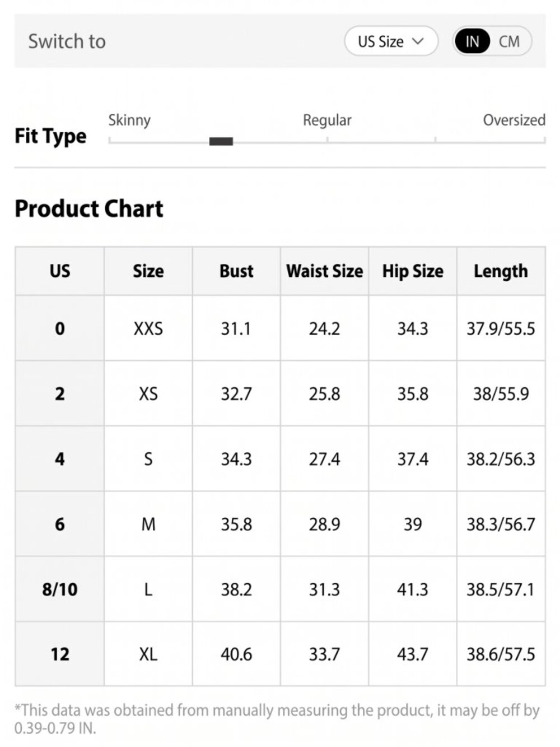Viewport: 560px width, 747px height.
Task: Click the M size cell
Action: (148, 525)
